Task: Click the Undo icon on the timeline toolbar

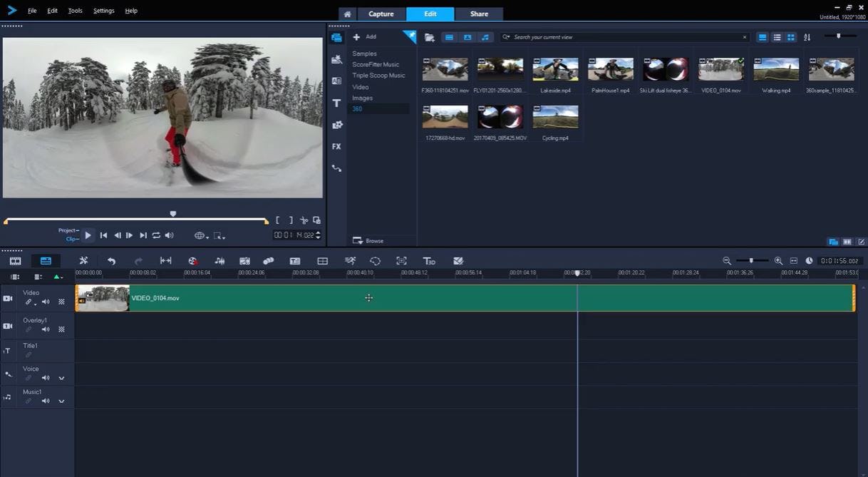Action: click(x=111, y=261)
